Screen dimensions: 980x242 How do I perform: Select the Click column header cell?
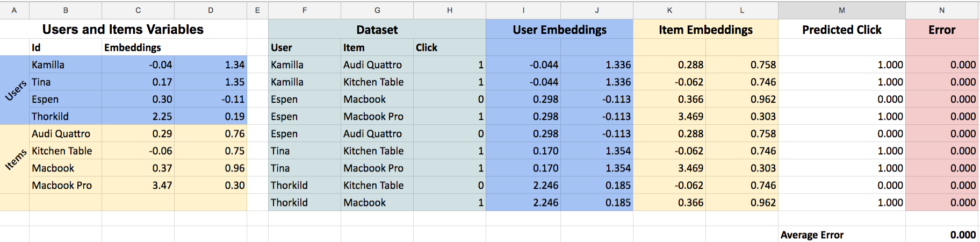(450, 47)
